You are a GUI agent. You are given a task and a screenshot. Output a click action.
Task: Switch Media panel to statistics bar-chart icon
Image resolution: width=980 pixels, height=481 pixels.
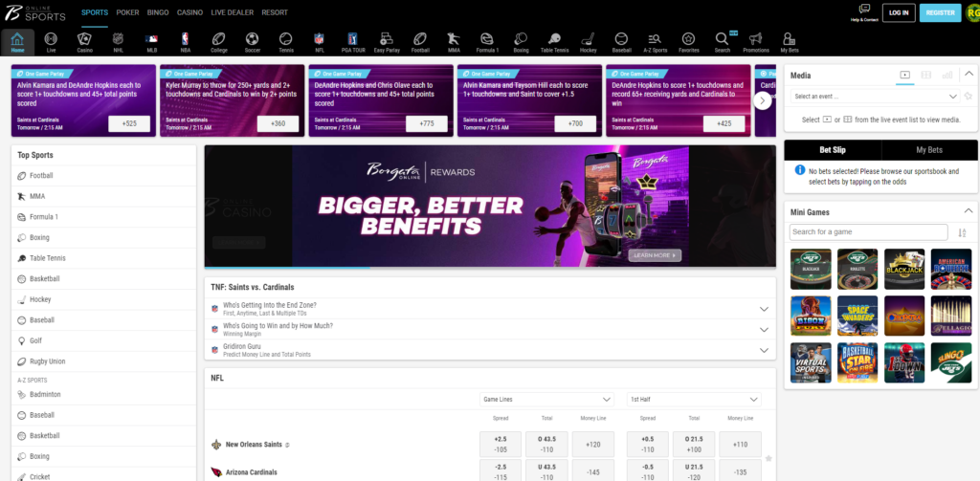coord(947,75)
